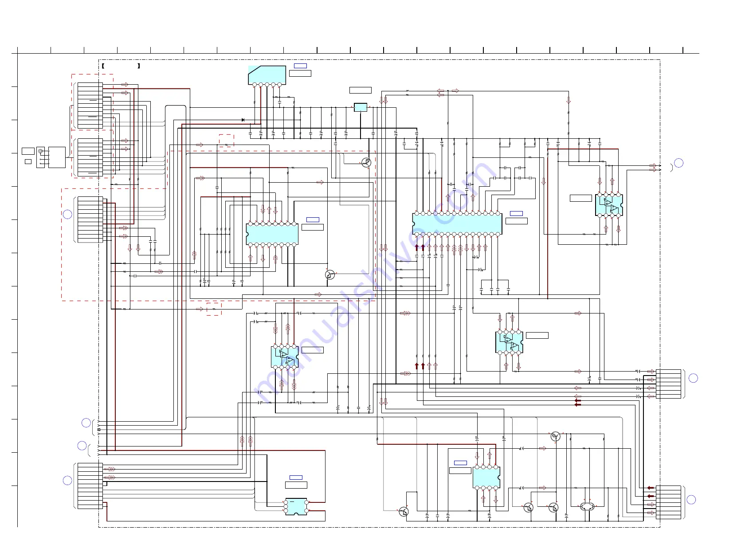Click the dual-transistor package symbol at the bottom right
The image size is (745, 560).
pyautogui.click(x=588, y=506)
